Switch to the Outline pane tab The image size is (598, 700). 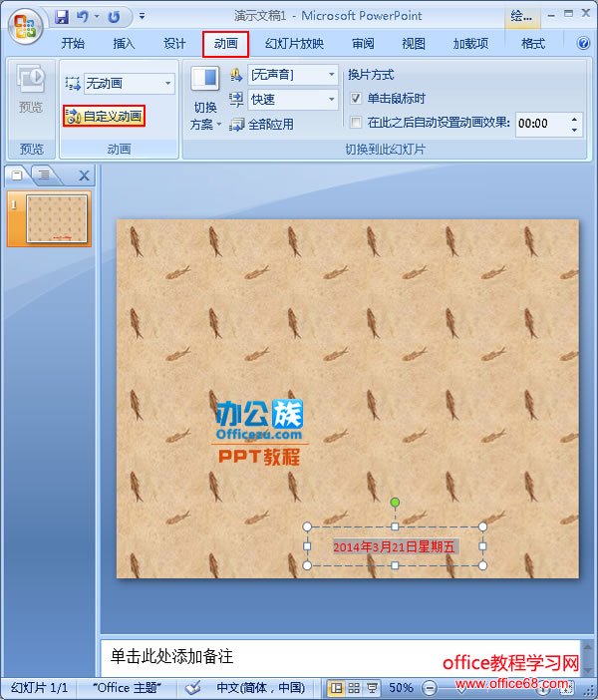(44, 175)
